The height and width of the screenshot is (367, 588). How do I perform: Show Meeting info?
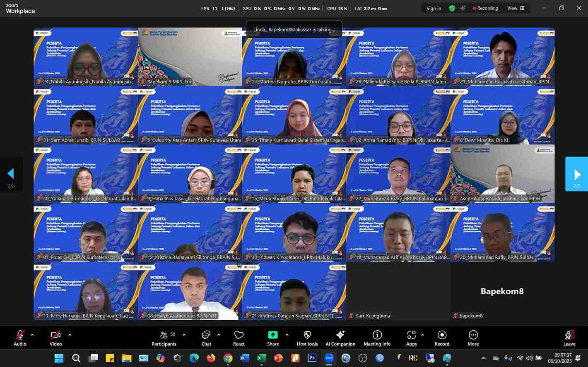377,338
